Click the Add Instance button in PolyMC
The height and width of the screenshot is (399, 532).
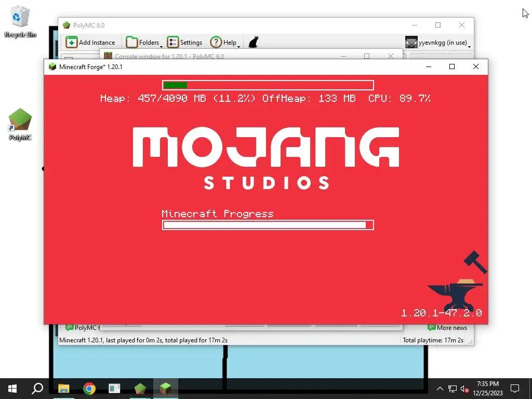90,43
